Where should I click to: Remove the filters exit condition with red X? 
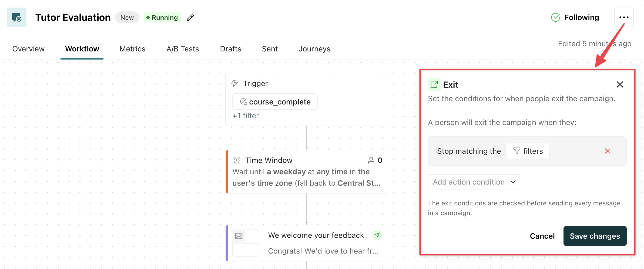coord(608,151)
